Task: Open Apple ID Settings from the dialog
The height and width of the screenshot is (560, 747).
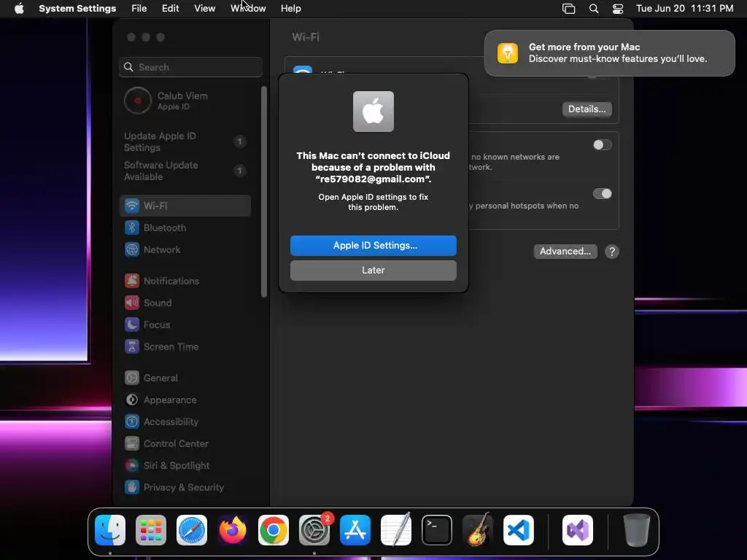Action: pos(373,245)
